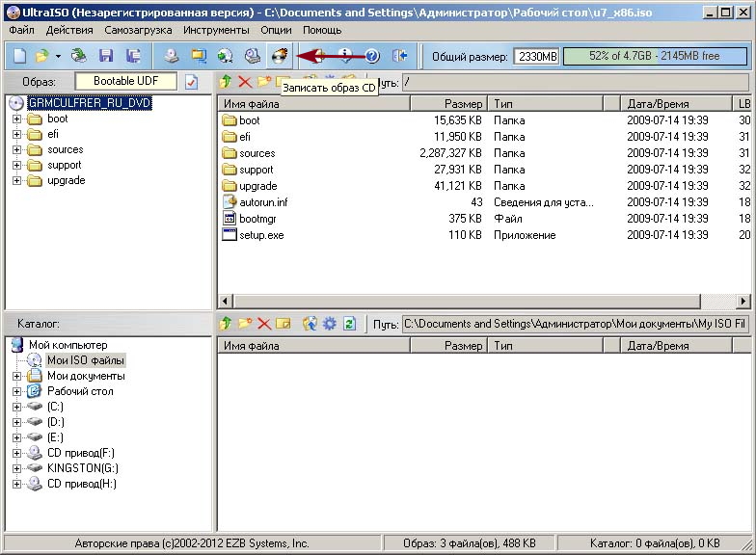Image resolution: width=756 pixels, height=555 pixels.
Task: Expand the efi folder in the image tree
Action: 17,135
